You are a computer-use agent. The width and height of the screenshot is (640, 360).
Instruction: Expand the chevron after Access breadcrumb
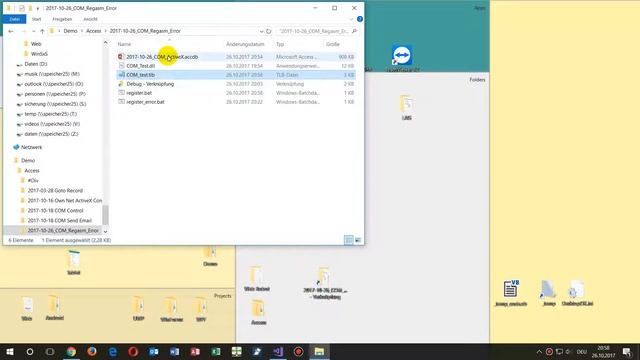[105, 31]
